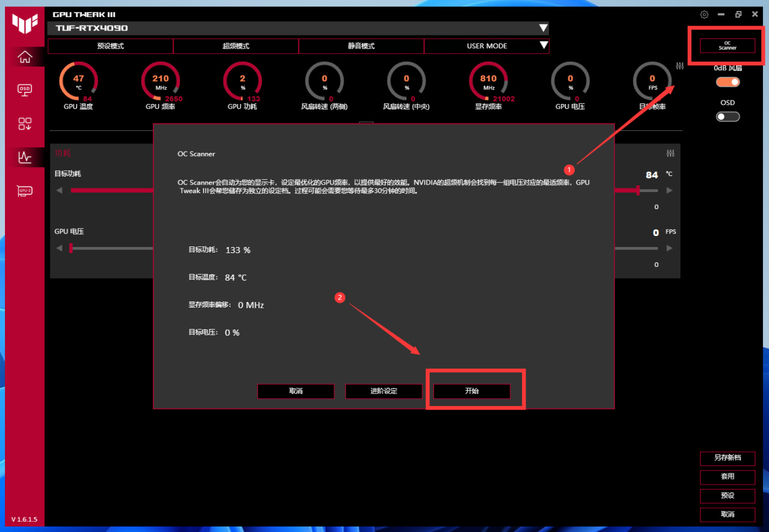
Task: Click the 功耗 panel header text
Action: (x=62, y=153)
